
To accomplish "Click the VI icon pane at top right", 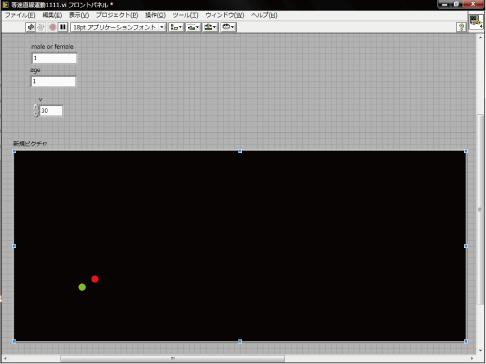I will point(476,22).
